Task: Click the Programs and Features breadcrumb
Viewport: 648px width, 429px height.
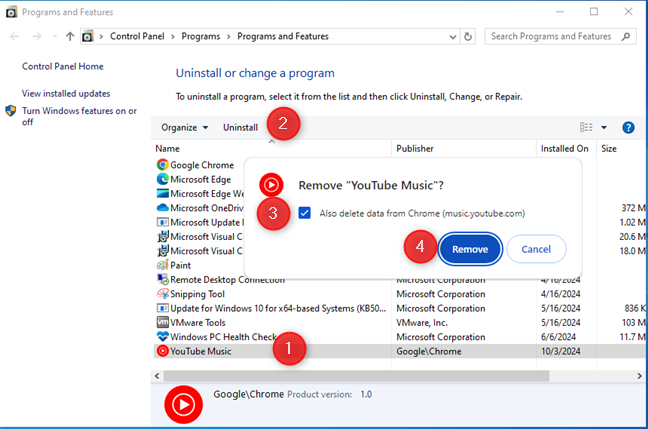Action: point(283,36)
